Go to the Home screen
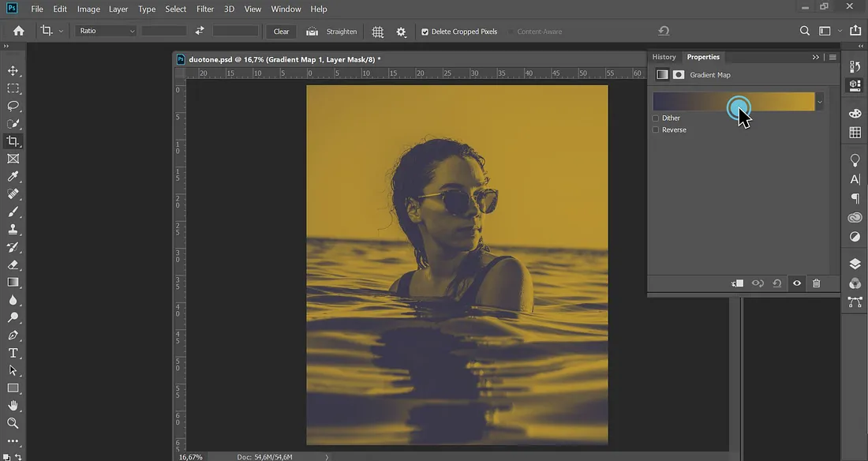 pyautogui.click(x=18, y=31)
